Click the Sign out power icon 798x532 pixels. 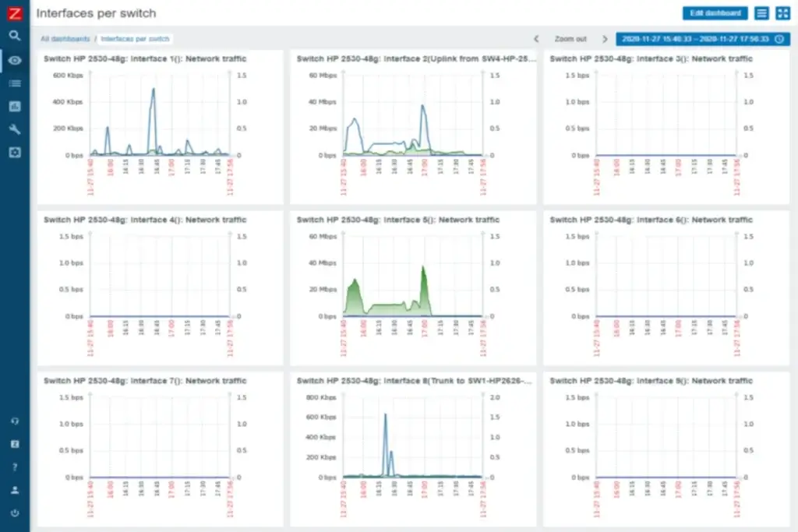pos(15,513)
